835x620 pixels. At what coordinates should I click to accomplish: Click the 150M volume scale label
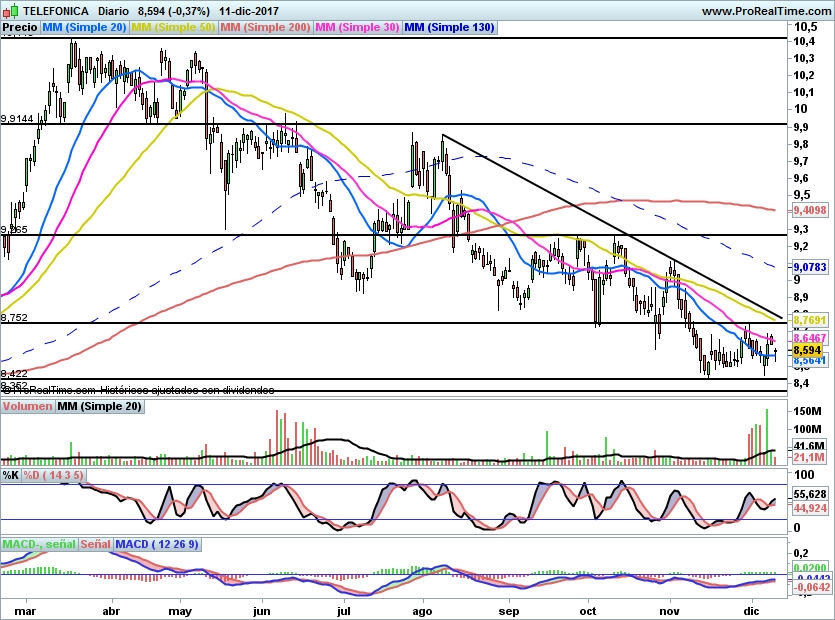(807, 411)
